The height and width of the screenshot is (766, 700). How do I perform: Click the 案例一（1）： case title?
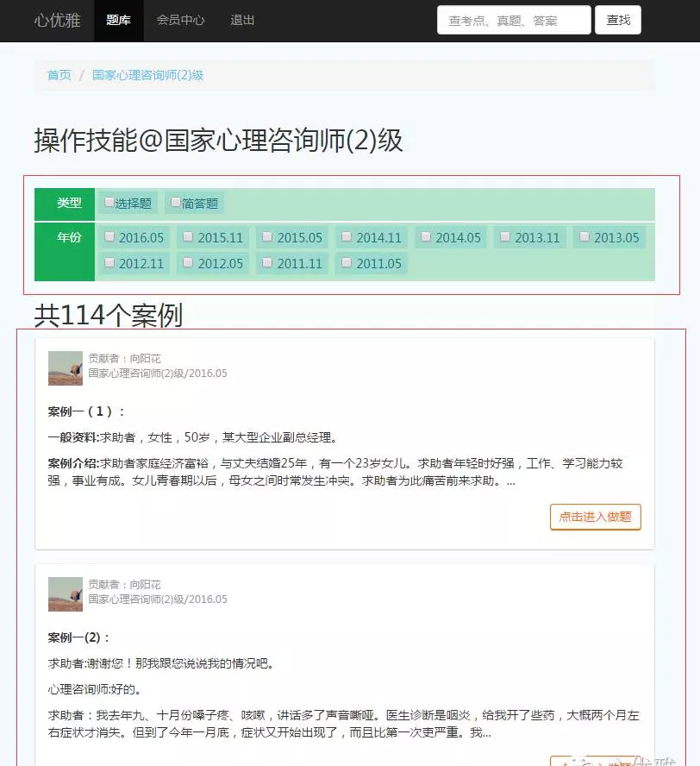coord(86,411)
